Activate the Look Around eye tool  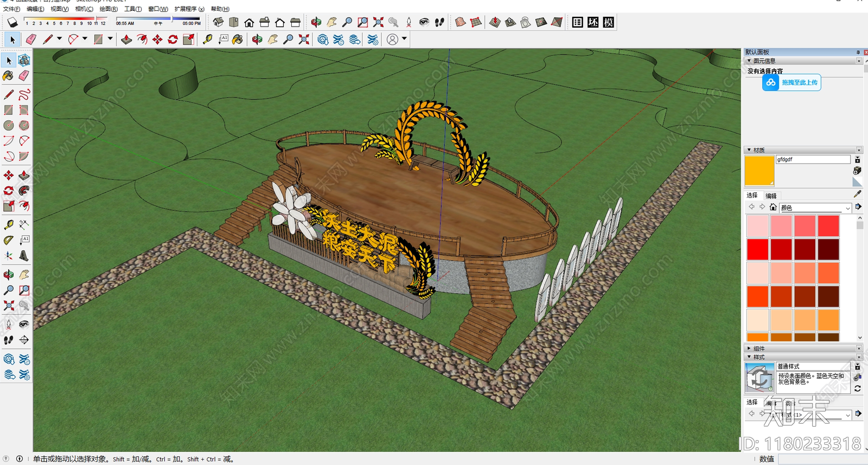coord(424,22)
